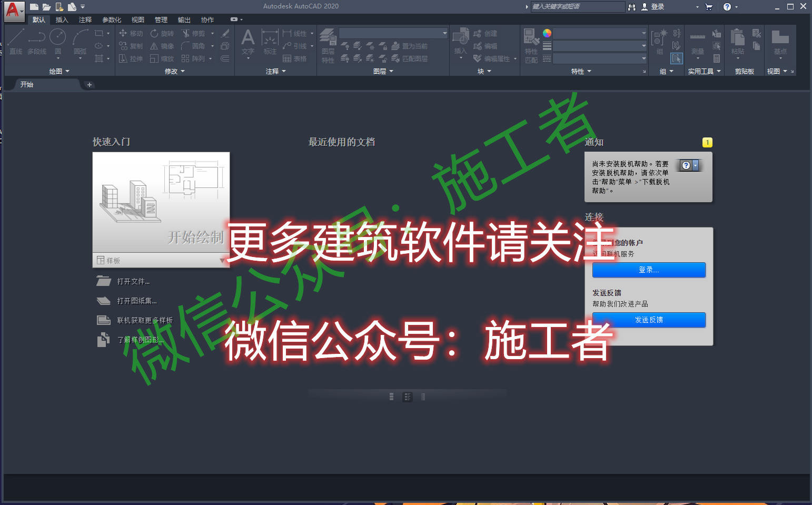Image resolution: width=812 pixels, height=505 pixels.
Task: Open the lineweight dropdown in 特性 panel
Action: click(x=600, y=46)
